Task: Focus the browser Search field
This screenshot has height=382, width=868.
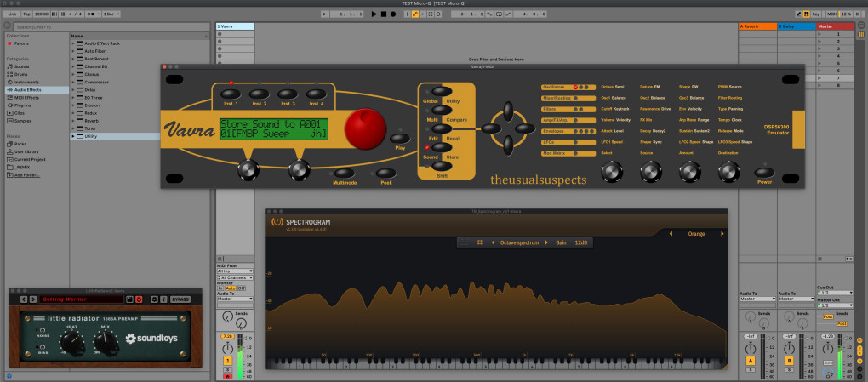Action: pyautogui.click(x=111, y=26)
